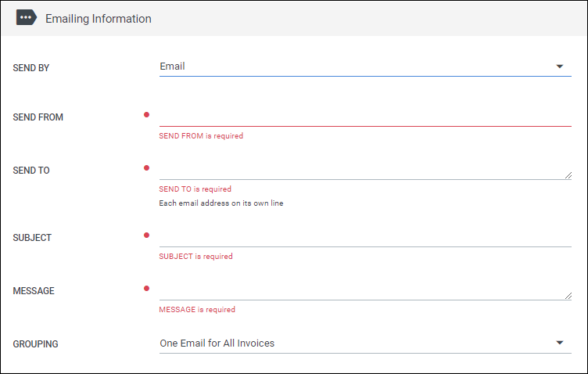Click the 'Each email address on its own line' hint
Viewport: 588px width, 374px height.
click(220, 203)
